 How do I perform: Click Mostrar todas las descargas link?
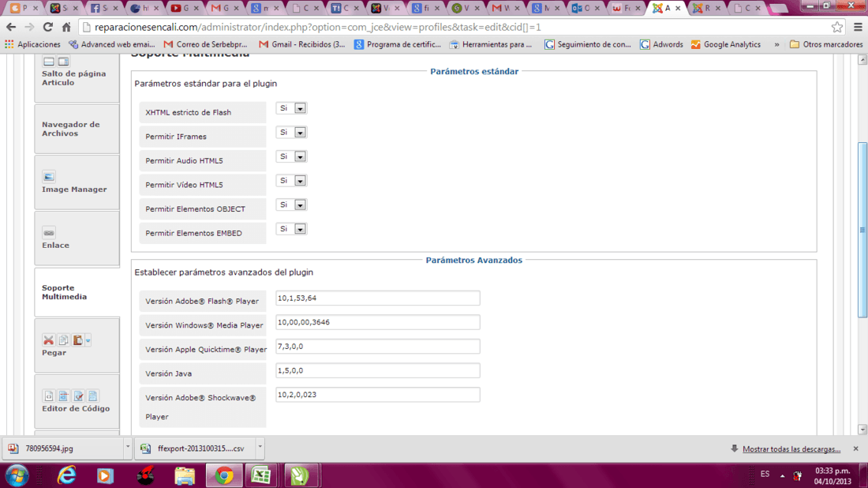[791, 449]
